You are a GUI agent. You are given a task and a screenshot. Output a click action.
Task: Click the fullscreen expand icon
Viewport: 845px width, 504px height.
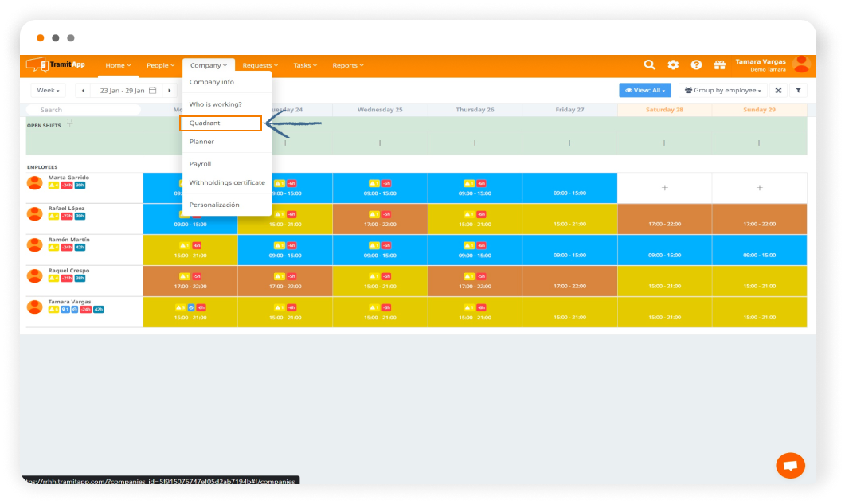[778, 91]
